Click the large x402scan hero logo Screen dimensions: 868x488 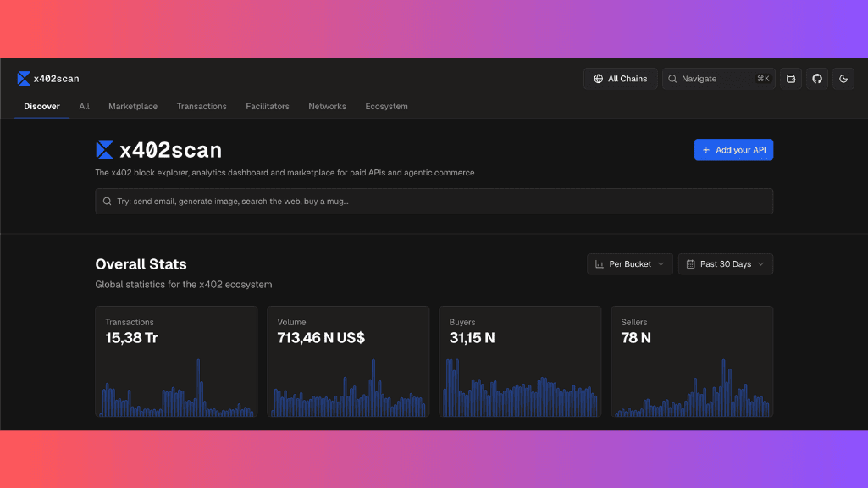(159, 150)
